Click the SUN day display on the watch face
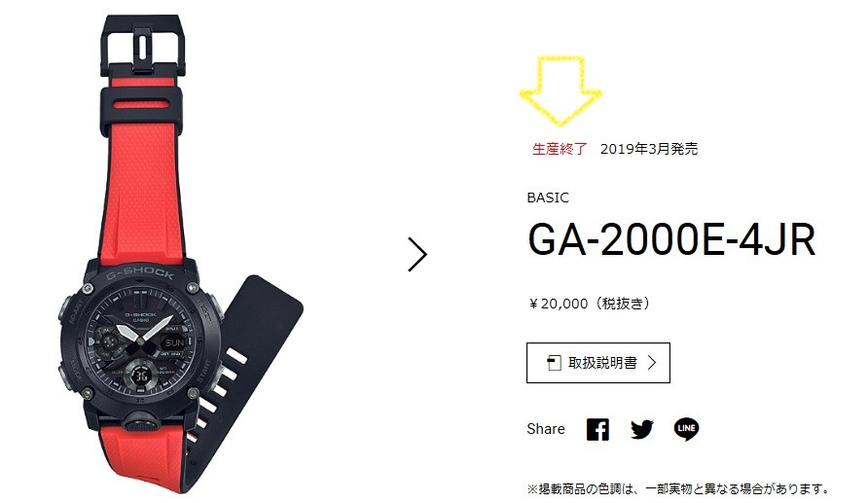The height and width of the screenshot is (503, 868). [175, 342]
